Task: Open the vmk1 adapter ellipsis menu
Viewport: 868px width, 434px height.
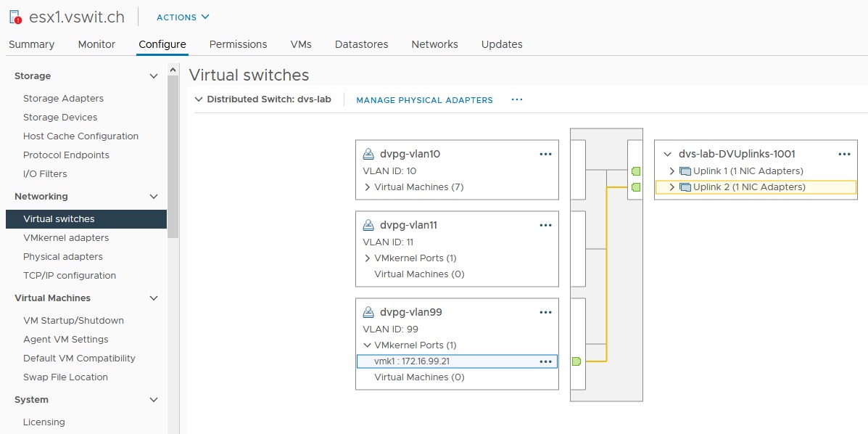Action: click(x=546, y=361)
